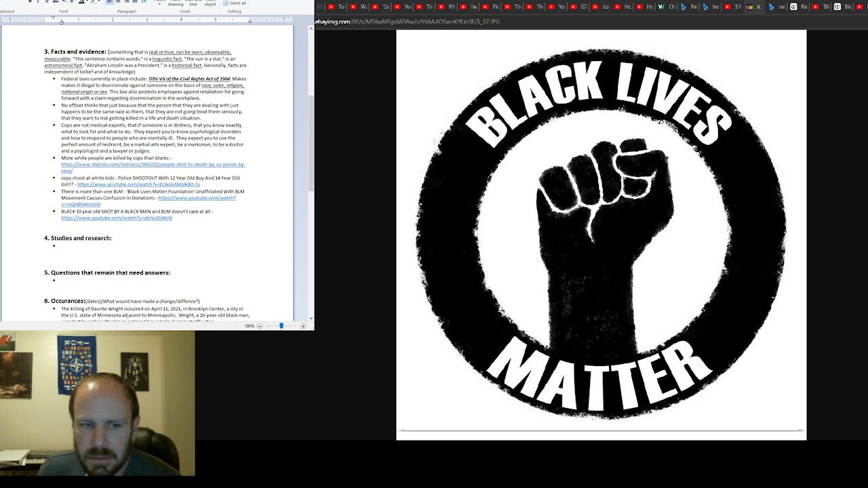Click the Black Lives Matter image
The image size is (868, 488).
[x=601, y=235]
